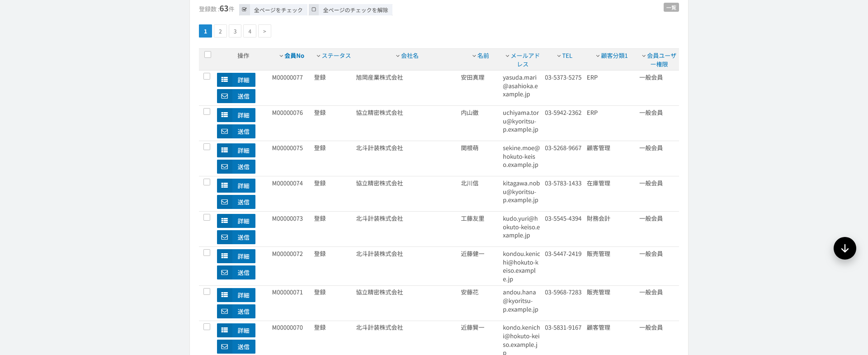Click 財務会計 classification cell
The image size is (868, 355).
pyautogui.click(x=598, y=218)
